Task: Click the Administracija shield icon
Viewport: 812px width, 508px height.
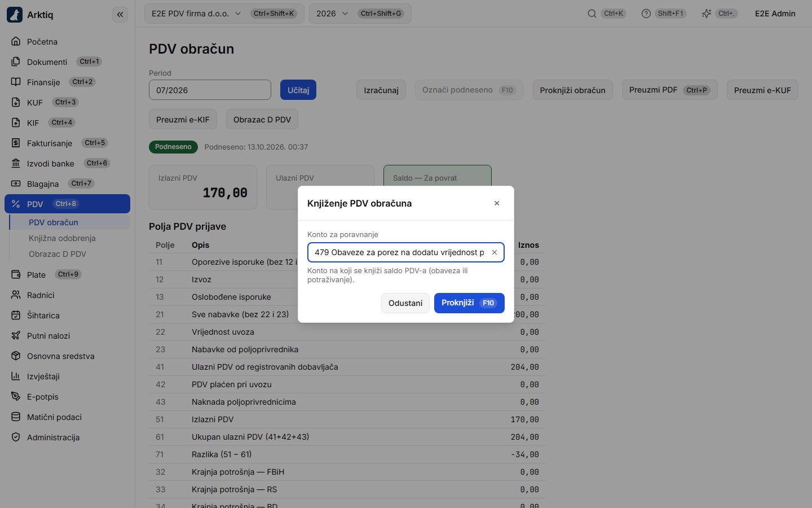Action: click(x=16, y=437)
